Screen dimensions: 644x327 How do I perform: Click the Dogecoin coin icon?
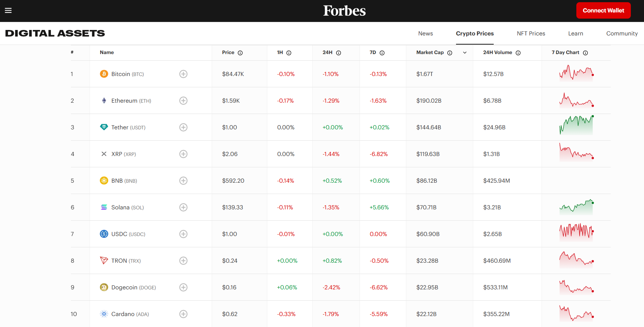pyautogui.click(x=104, y=287)
